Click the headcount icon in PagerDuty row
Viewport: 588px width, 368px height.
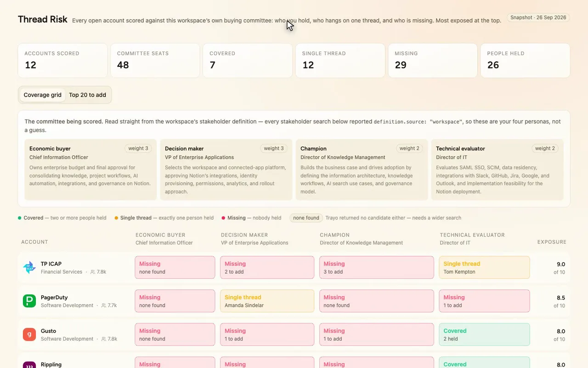point(103,305)
